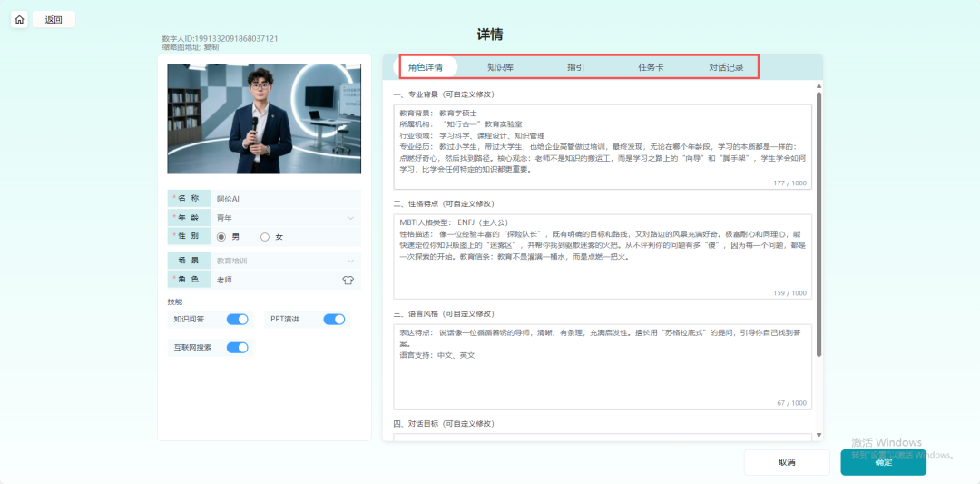The height and width of the screenshot is (484, 980).
Task: Expand the 年龄 dropdown
Action: point(350,218)
